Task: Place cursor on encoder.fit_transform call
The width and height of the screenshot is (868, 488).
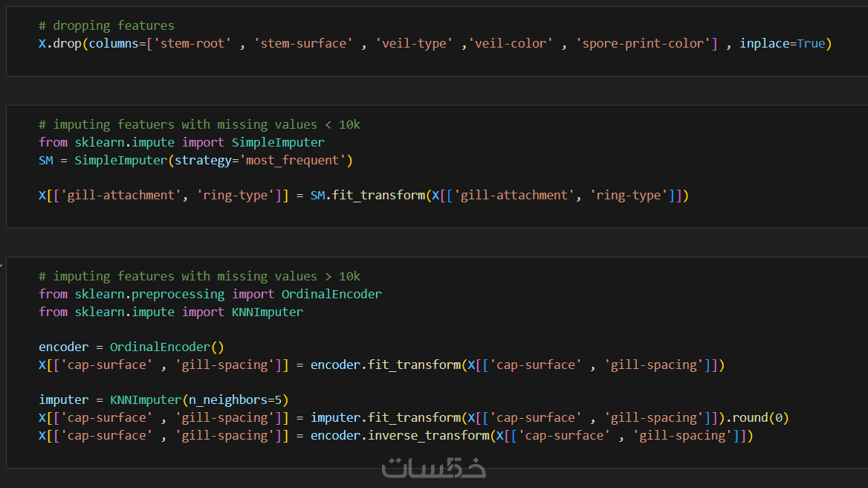Action: pos(385,365)
